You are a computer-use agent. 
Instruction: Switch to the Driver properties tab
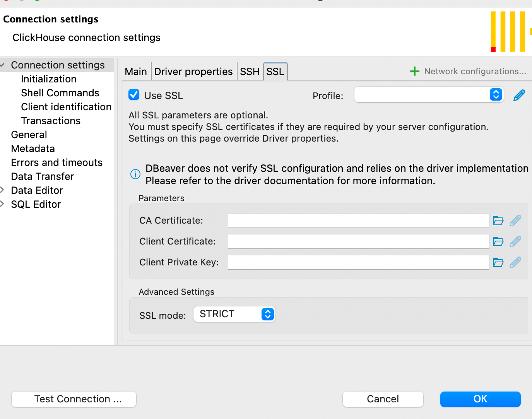pyautogui.click(x=193, y=72)
